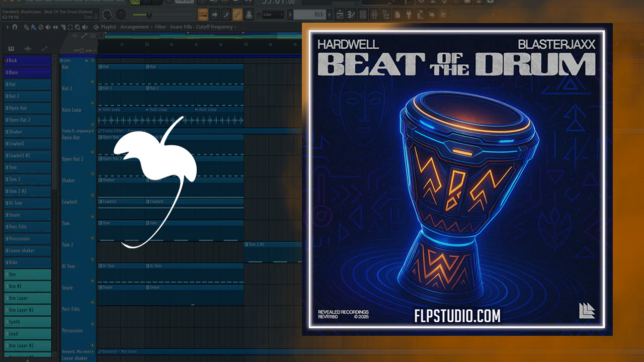Click the stamp icon in top toolbar
This screenshot has width=644, height=362.
(249, 15)
